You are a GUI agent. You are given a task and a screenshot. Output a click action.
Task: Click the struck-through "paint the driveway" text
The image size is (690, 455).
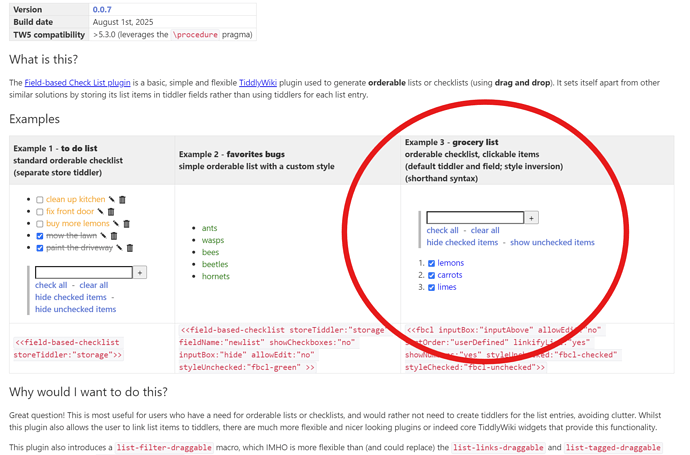pos(80,248)
